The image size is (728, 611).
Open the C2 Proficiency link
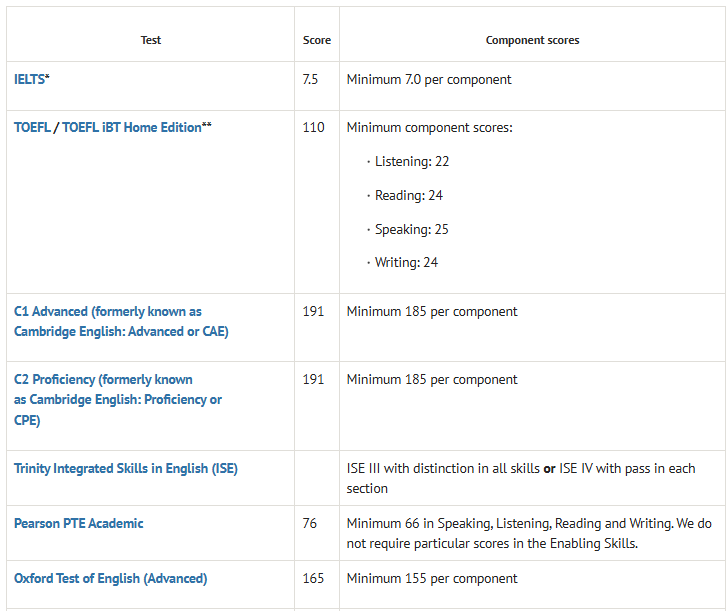click(104, 380)
